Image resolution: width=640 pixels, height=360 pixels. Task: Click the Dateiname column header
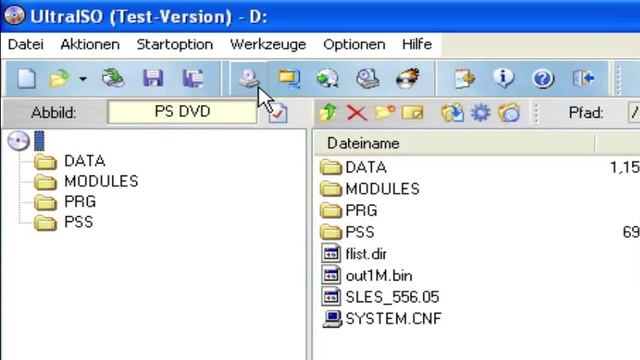pyautogui.click(x=454, y=143)
